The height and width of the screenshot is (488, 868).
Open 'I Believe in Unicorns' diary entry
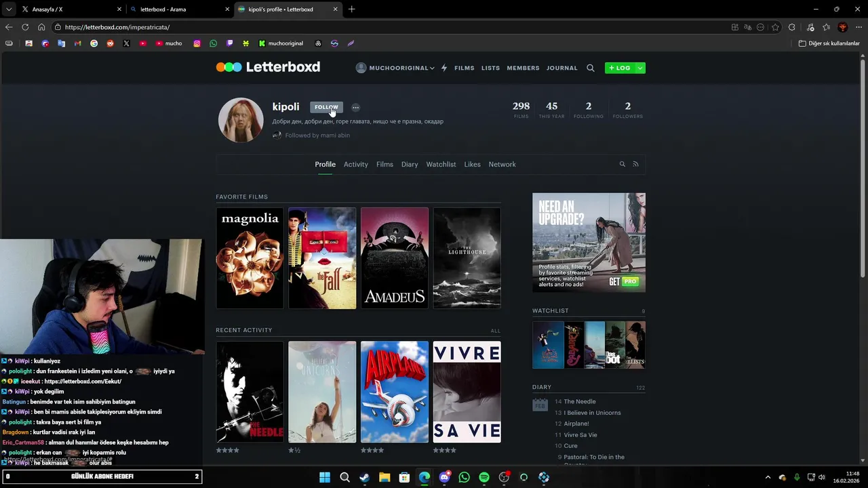[x=592, y=413]
